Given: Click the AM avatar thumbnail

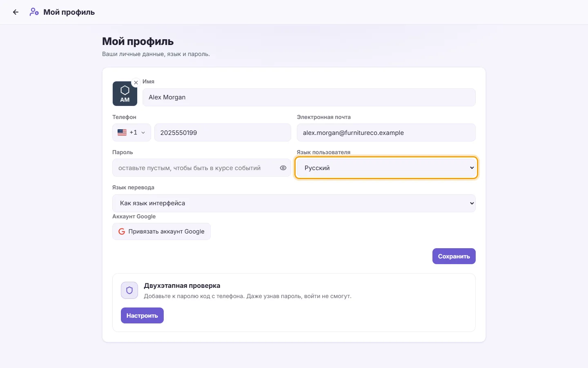Looking at the screenshot, I should (x=125, y=94).
